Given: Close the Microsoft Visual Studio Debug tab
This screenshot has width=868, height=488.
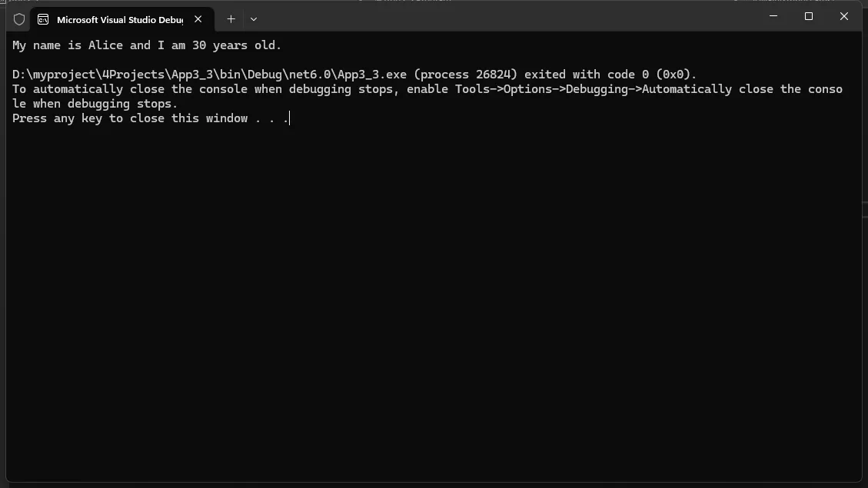Looking at the screenshot, I should pos(198,19).
